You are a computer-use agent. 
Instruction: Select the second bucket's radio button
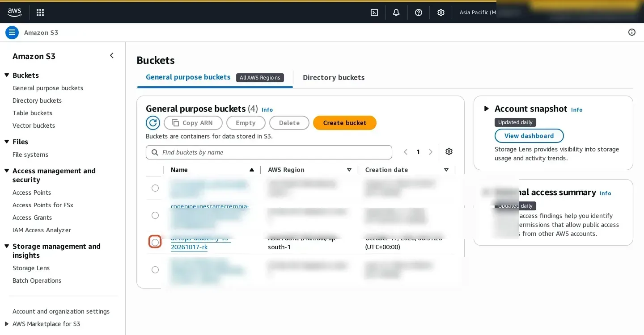click(x=155, y=215)
